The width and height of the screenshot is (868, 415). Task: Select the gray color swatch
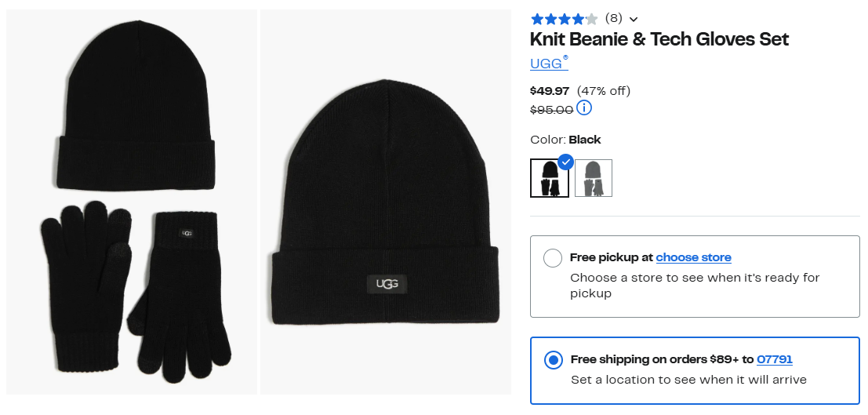pyautogui.click(x=594, y=179)
